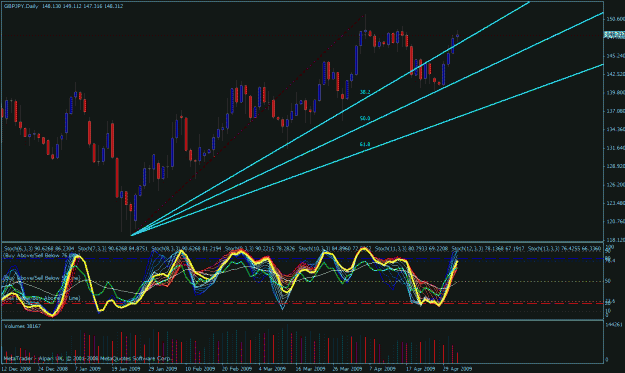Click the 145.240 price scale label

[615, 56]
